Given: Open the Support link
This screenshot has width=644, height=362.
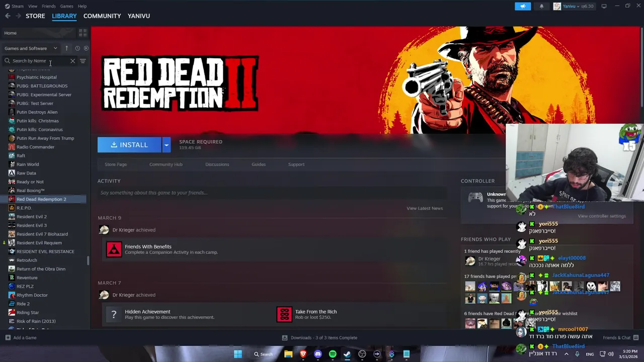Looking at the screenshot, I should click(296, 164).
